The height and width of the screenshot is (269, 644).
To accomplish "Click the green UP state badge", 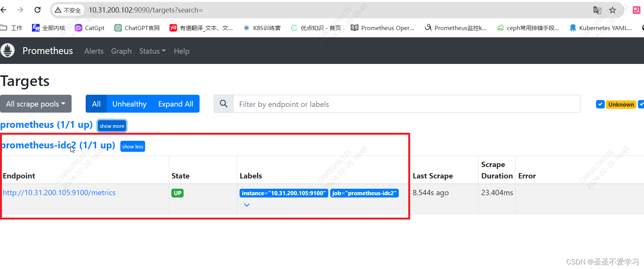I will tap(177, 193).
